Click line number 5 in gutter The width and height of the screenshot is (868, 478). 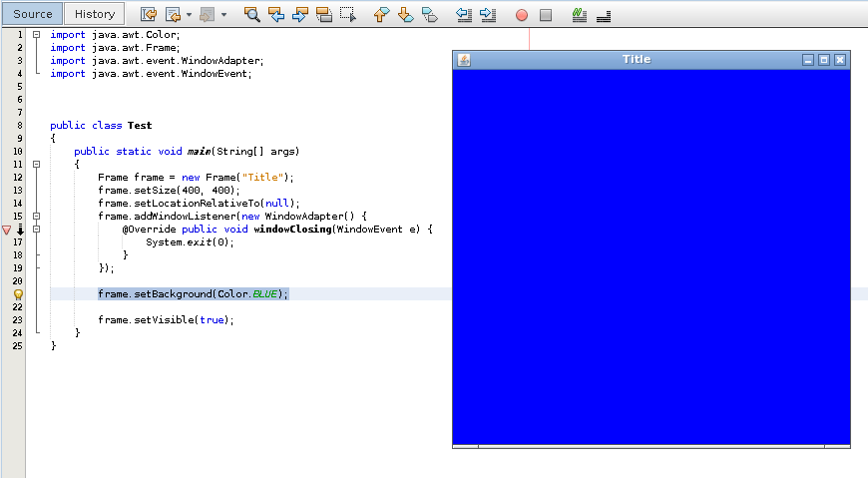click(x=20, y=87)
